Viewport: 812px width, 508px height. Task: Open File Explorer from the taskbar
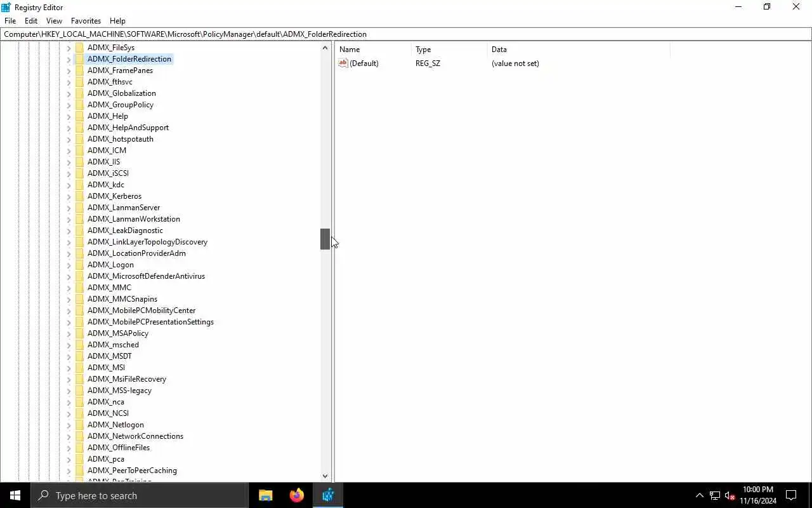(265, 495)
